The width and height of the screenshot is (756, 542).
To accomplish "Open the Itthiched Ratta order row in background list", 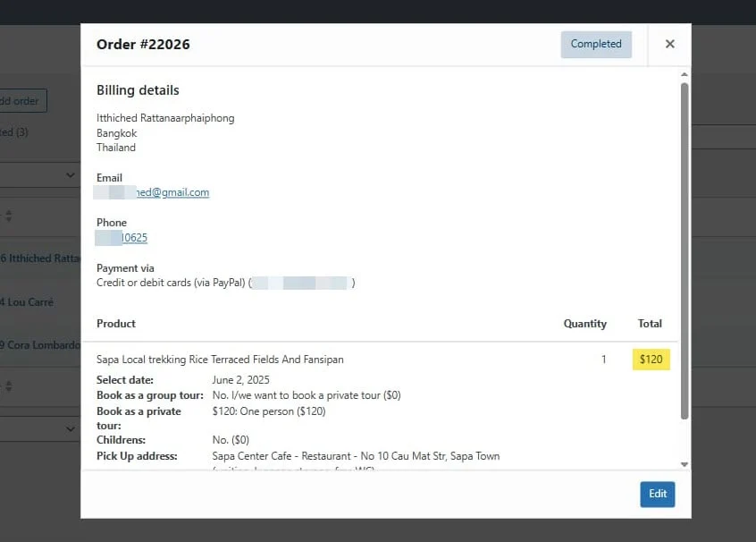I will (x=40, y=258).
